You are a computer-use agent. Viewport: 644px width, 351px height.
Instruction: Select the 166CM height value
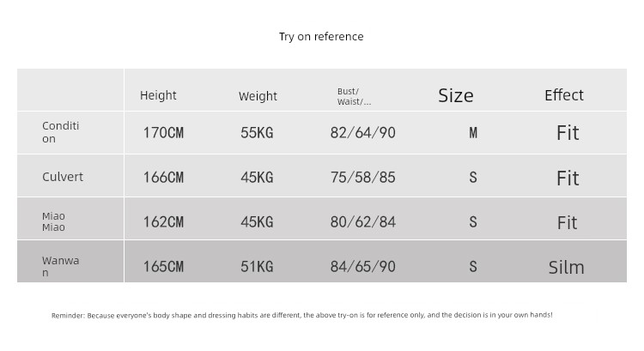[x=163, y=178]
